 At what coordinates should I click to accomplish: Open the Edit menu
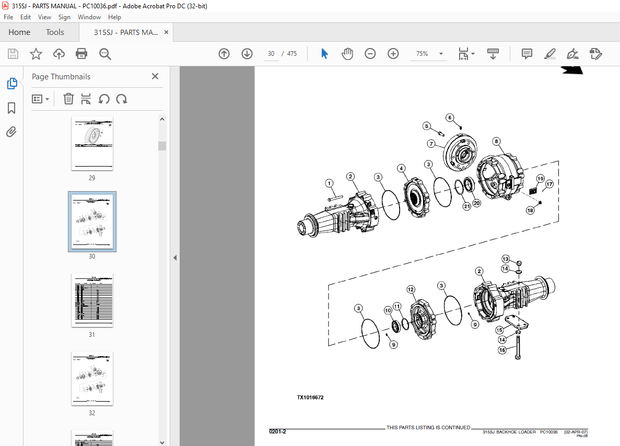click(x=25, y=17)
